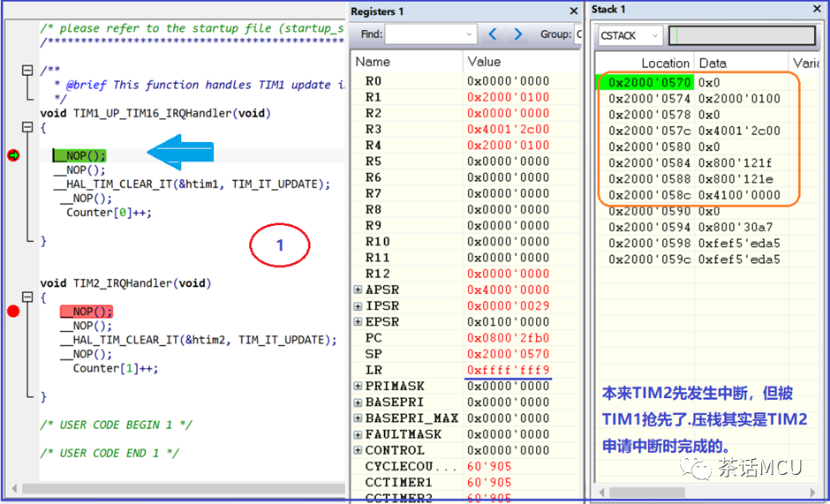830x504 pixels.
Task: Click the USER CODE BEGIN 1 comment
Action: coord(116,425)
